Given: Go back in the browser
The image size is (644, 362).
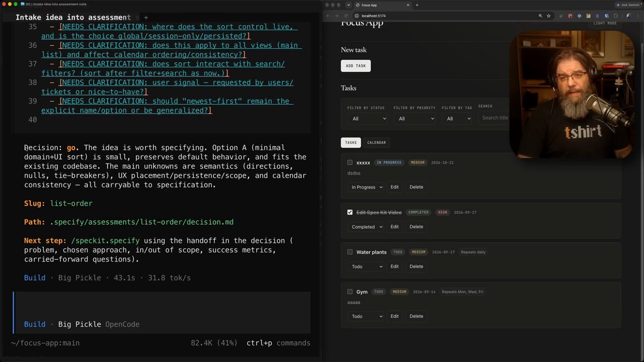Looking at the screenshot, I should tap(328, 16).
